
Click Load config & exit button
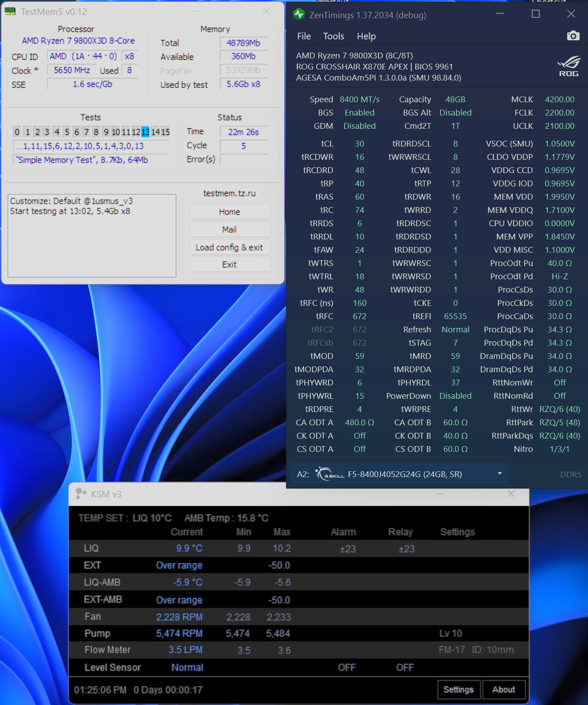click(230, 247)
